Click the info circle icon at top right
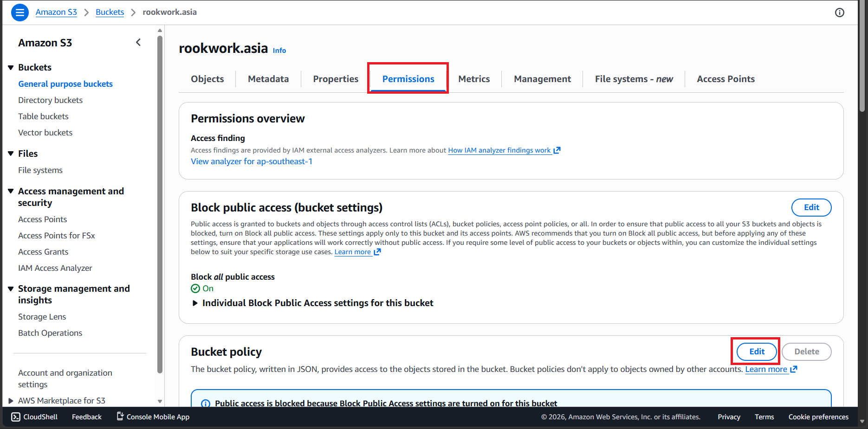This screenshot has width=868, height=429. click(840, 13)
